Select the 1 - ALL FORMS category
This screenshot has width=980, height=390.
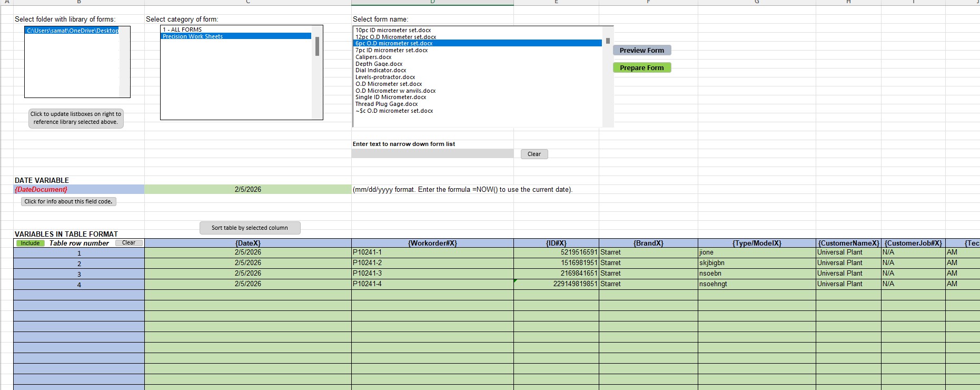pyautogui.click(x=236, y=30)
